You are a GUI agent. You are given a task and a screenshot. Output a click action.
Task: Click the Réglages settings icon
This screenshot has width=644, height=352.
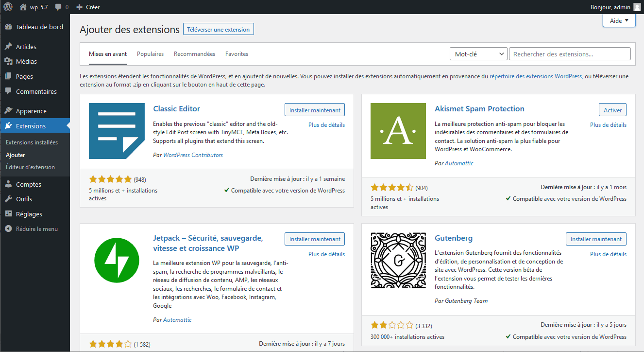(x=9, y=213)
